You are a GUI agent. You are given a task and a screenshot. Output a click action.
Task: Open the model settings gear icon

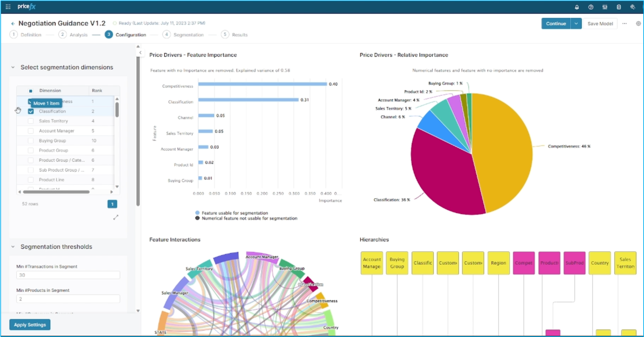coord(638,24)
